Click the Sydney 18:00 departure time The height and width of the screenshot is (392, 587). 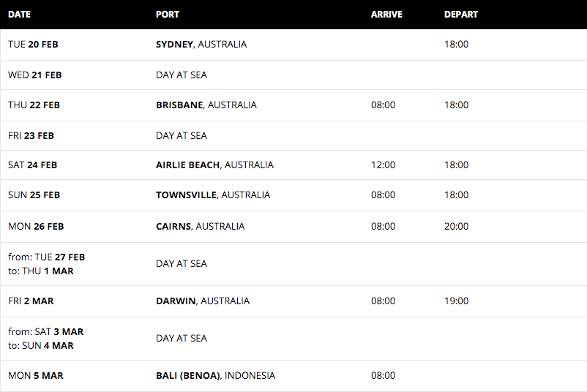point(456,44)
